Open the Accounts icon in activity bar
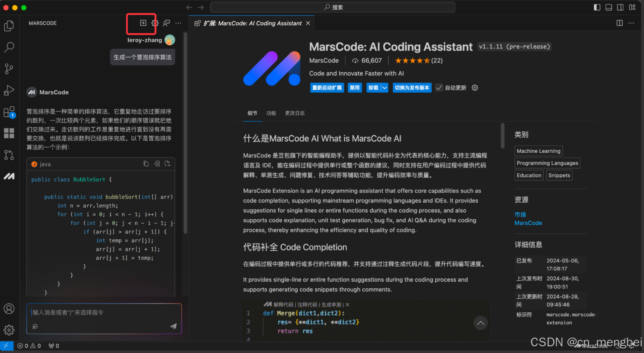Screen dimensions: 644x353 [9, 308]
